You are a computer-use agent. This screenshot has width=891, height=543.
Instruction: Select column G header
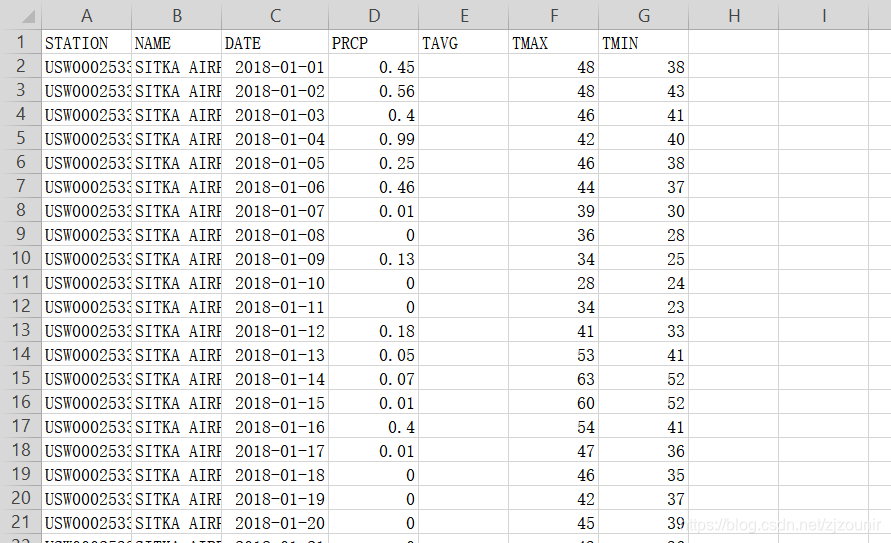tap(643, 15)
